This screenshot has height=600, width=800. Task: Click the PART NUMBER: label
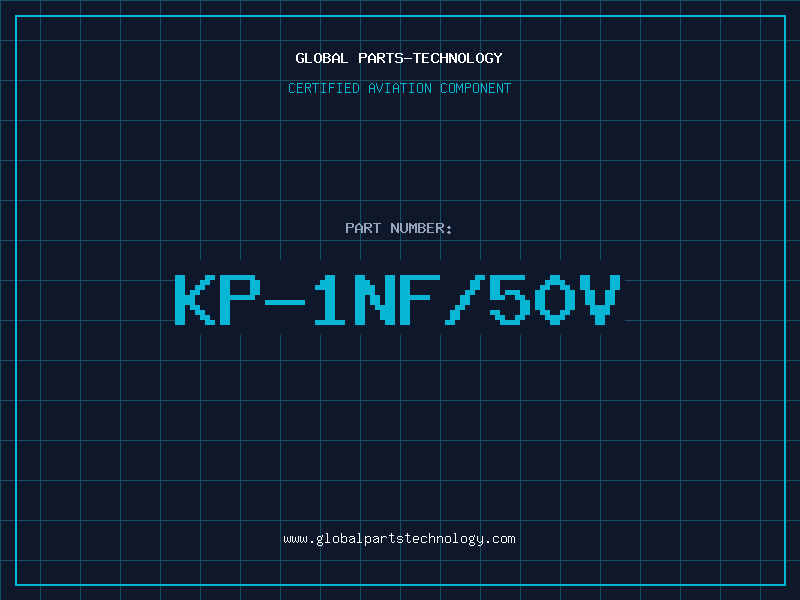(x=399, y=228)
